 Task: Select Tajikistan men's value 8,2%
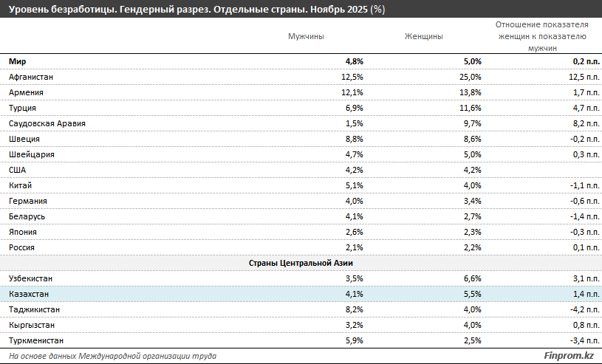click(x=355, y=309)
